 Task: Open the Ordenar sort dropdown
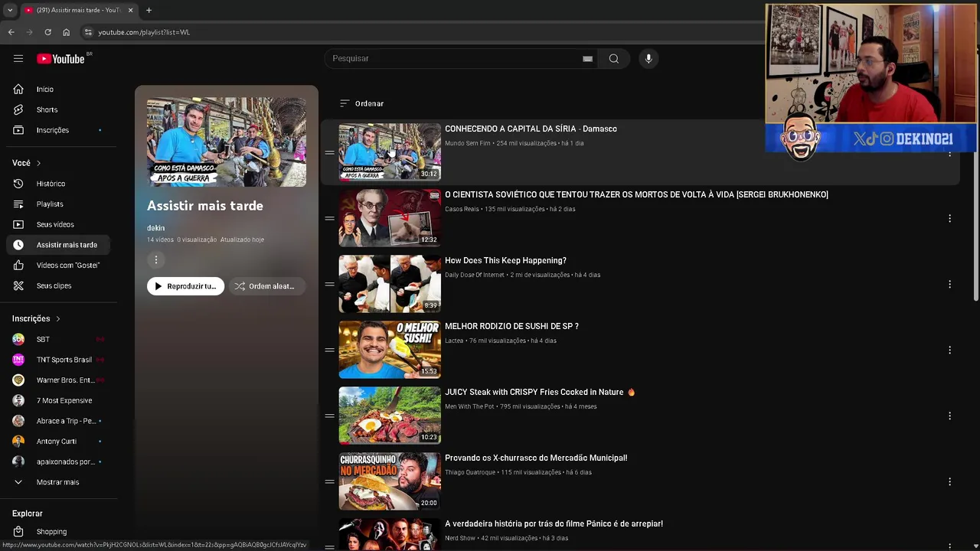(x=361, y=103)
